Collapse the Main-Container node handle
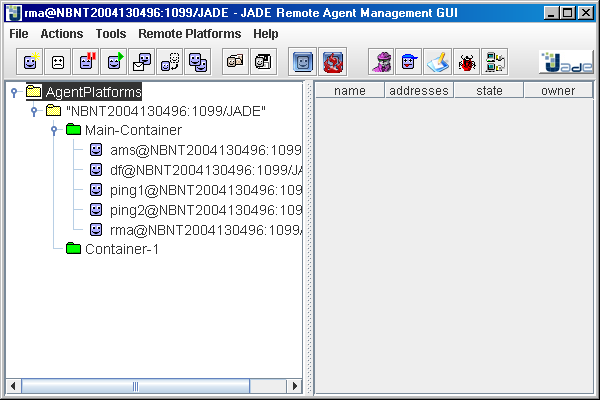 tap(54, 131)
